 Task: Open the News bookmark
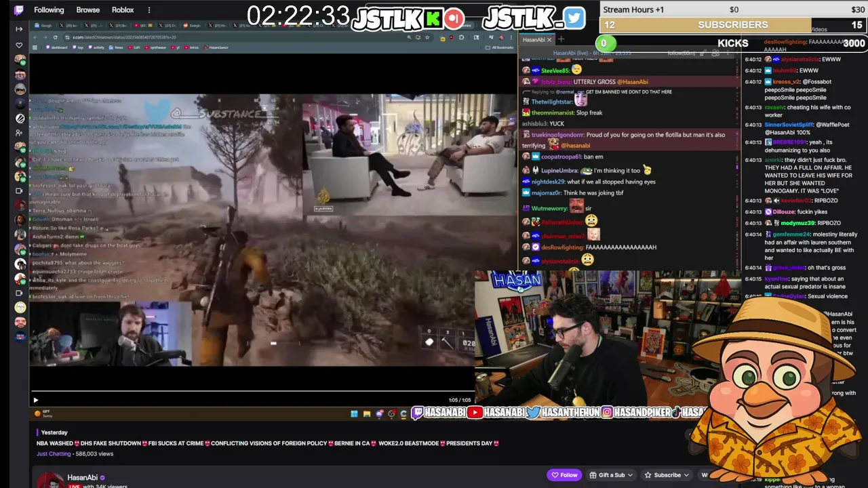pos(117,47)
